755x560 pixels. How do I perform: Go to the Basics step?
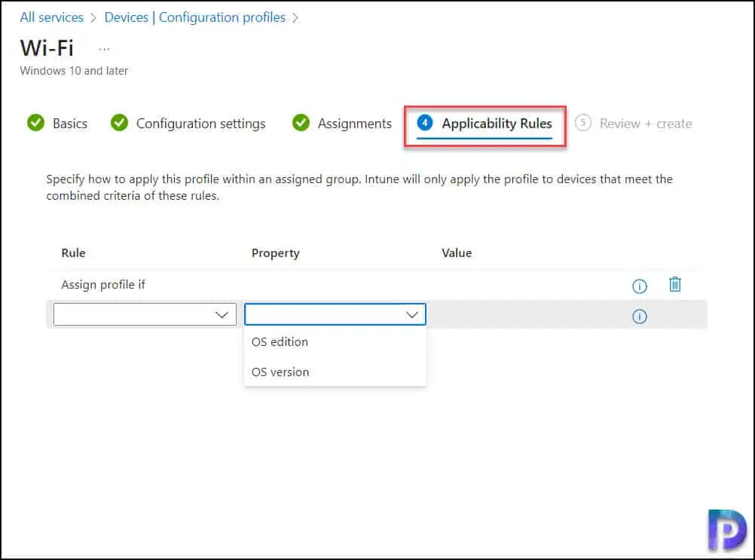click(57, 124)
